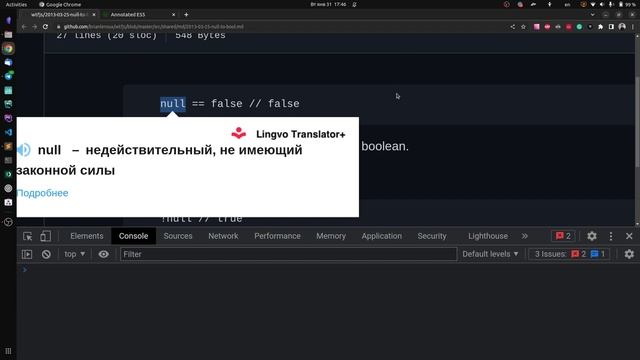Screen dimensions: 640x360
Task: Toggle the device toolbar icon
Action: 45,236
